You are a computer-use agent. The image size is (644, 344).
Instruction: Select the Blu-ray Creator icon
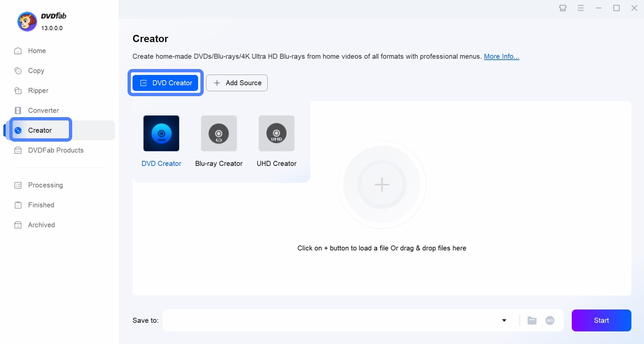click(x=218, y=133)
